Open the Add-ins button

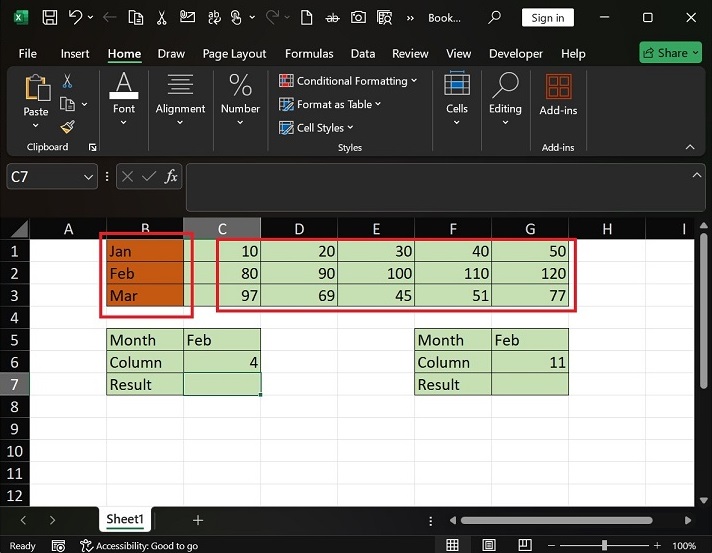click(x=557, y=96)
